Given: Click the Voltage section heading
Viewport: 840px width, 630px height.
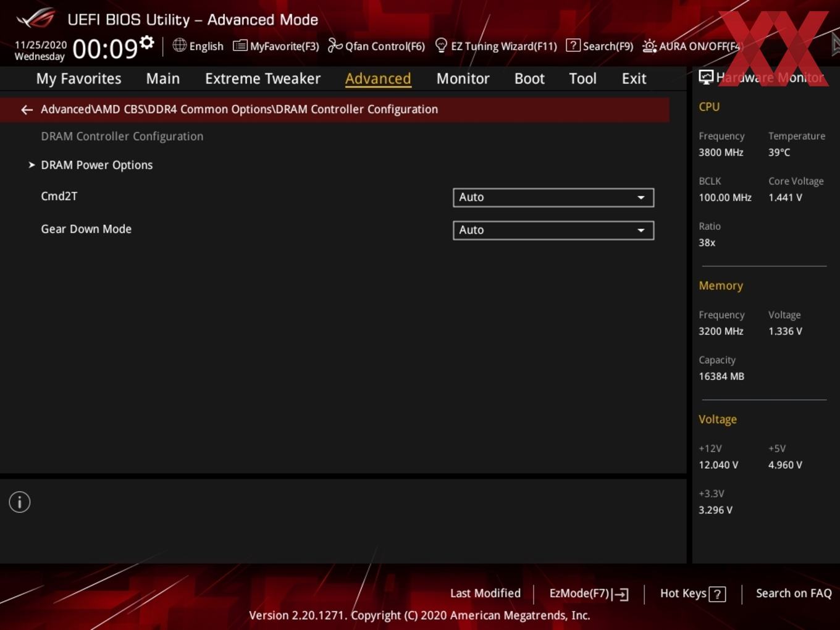Looking at the screenshot, I should 718,419.
